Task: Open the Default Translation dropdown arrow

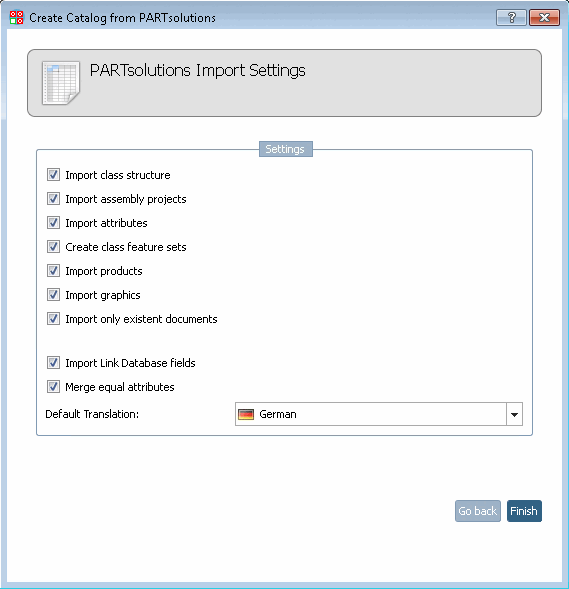Action: (x=514, y=414)
